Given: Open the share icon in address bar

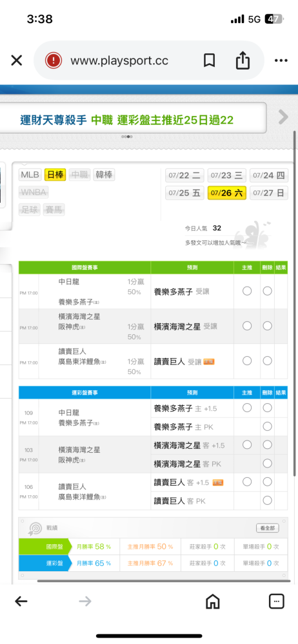Looking at the screenshot, I should pos(243,61).
